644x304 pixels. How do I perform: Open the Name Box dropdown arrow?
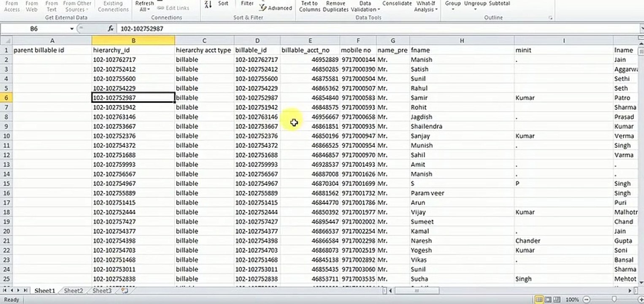[72, 29]
